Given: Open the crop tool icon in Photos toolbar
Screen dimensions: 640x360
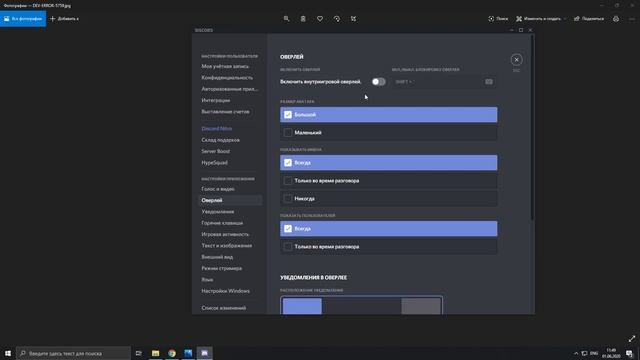Looking at the screenshot, I should click(x=353, y=19).
